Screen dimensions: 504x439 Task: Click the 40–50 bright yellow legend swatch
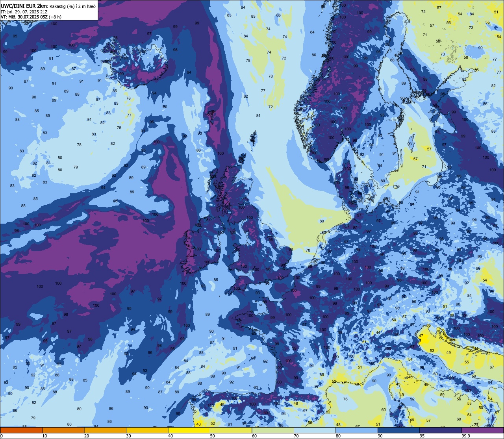coord(189,430)
